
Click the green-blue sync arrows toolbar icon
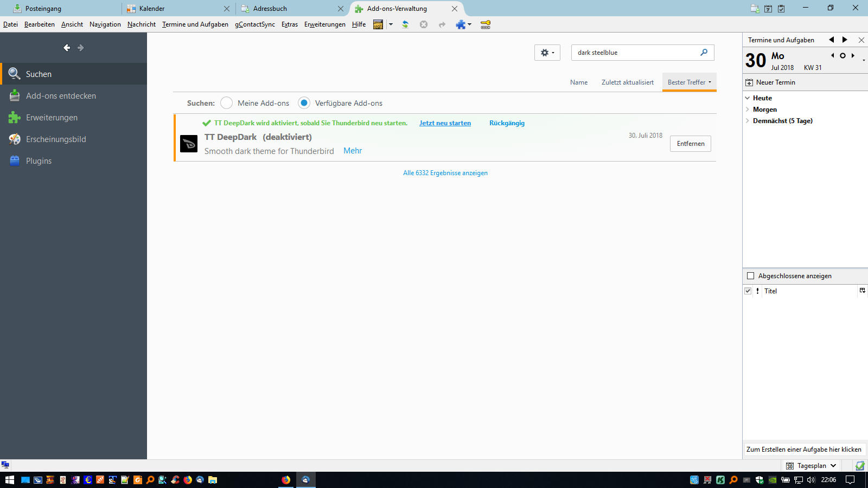coord(405,24)
